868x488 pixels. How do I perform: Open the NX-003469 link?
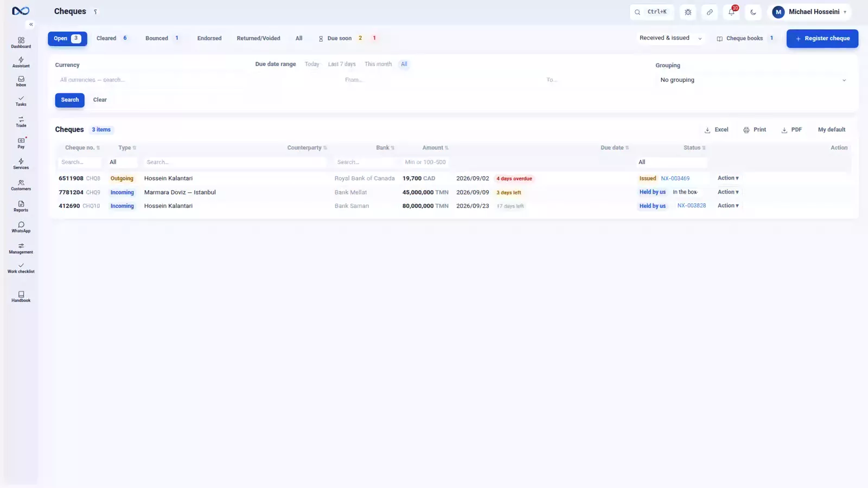tap(675, 178)
